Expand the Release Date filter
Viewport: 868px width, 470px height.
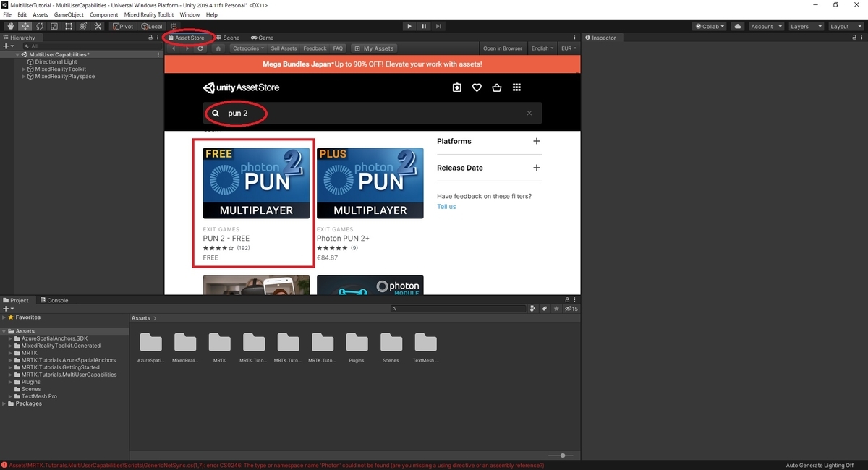pos(537,168)
